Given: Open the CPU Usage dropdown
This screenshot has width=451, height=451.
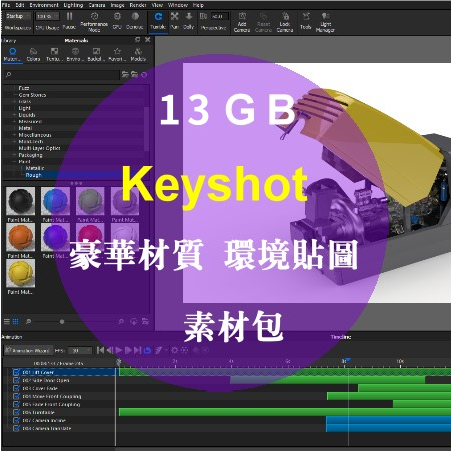Looking at the screenshot, I should point(47,16).
